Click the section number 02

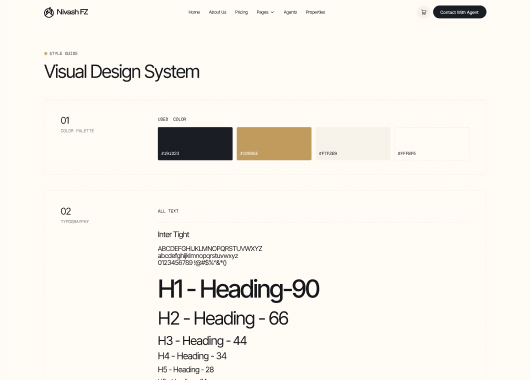click(66, 211)
